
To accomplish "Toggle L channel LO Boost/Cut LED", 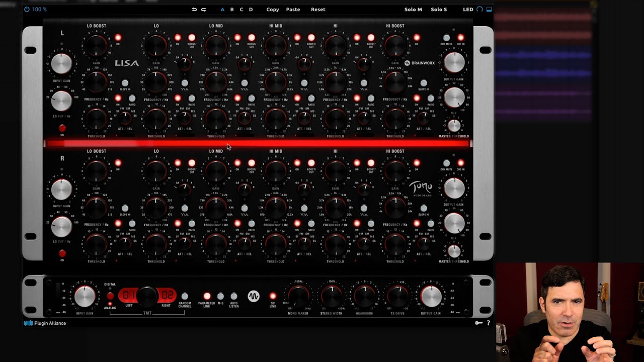I will [x=192, y=38].
